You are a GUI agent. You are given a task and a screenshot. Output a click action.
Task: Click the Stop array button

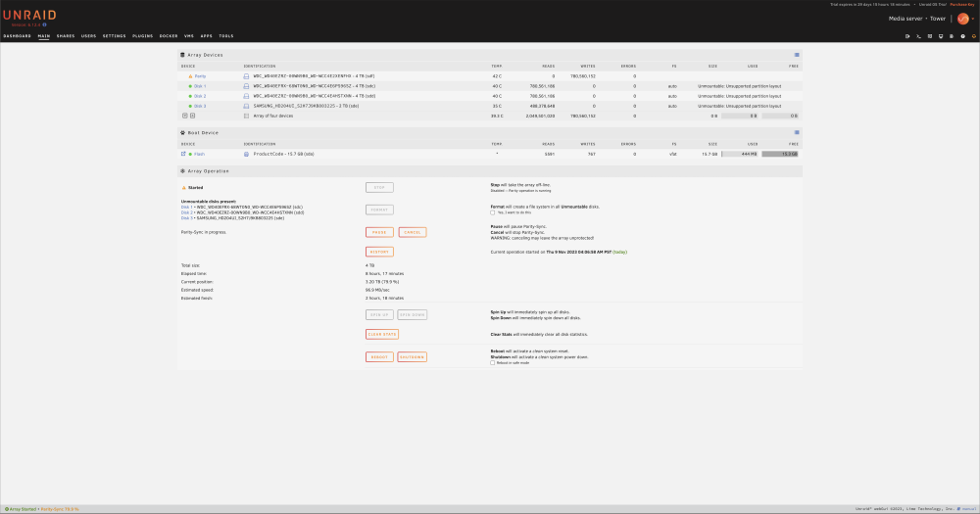(379, 187)
